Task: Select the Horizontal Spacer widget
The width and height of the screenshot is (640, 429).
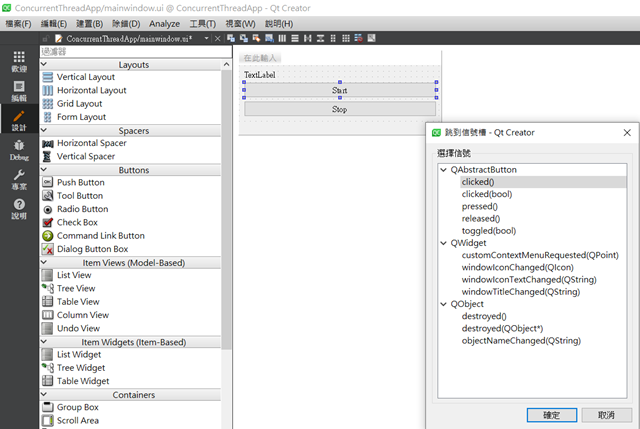Action: (91, 143)
